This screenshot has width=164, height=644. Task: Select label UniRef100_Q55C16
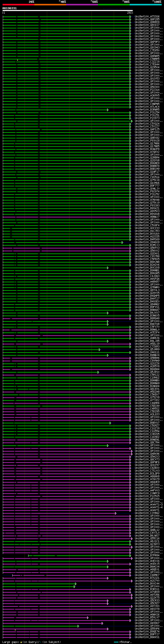[147, 539]
